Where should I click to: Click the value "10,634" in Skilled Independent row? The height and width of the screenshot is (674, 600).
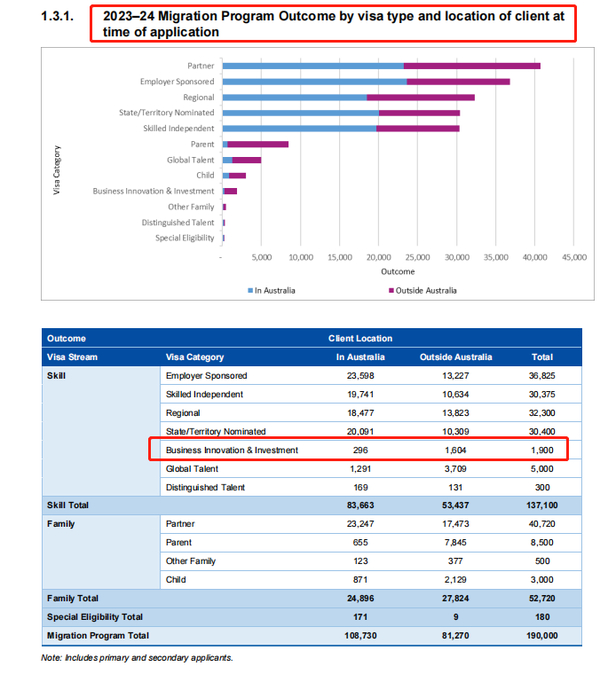click(456, 395)
